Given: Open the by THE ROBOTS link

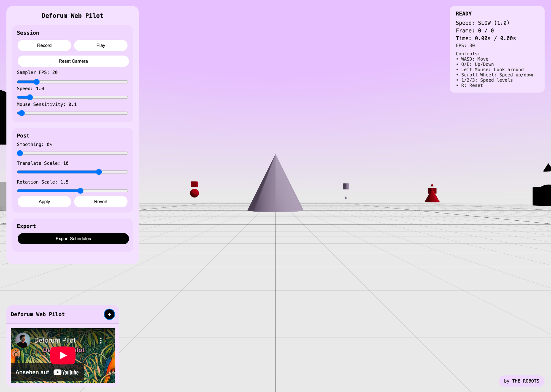Looking at the screenshot, I should (x=521, y=381).
